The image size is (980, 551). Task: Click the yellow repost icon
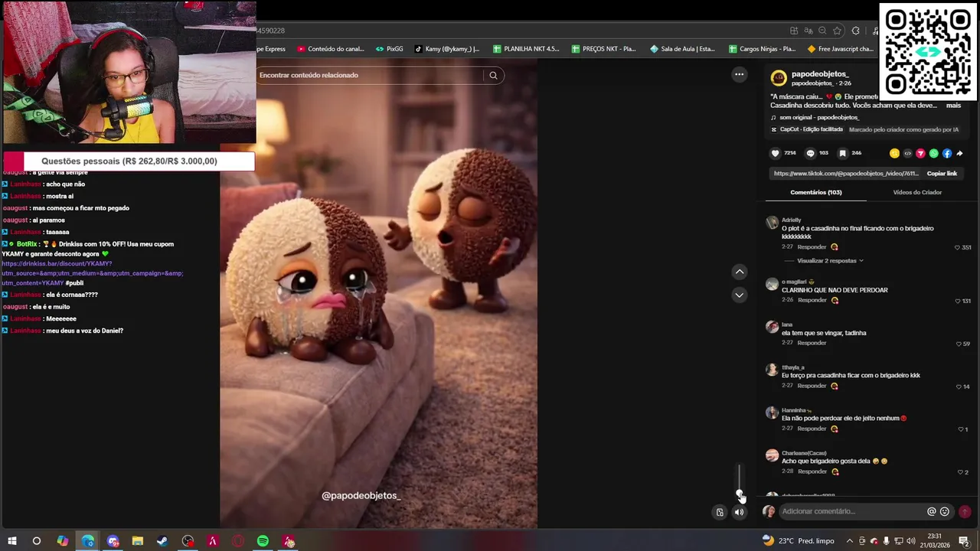point(894,153)
